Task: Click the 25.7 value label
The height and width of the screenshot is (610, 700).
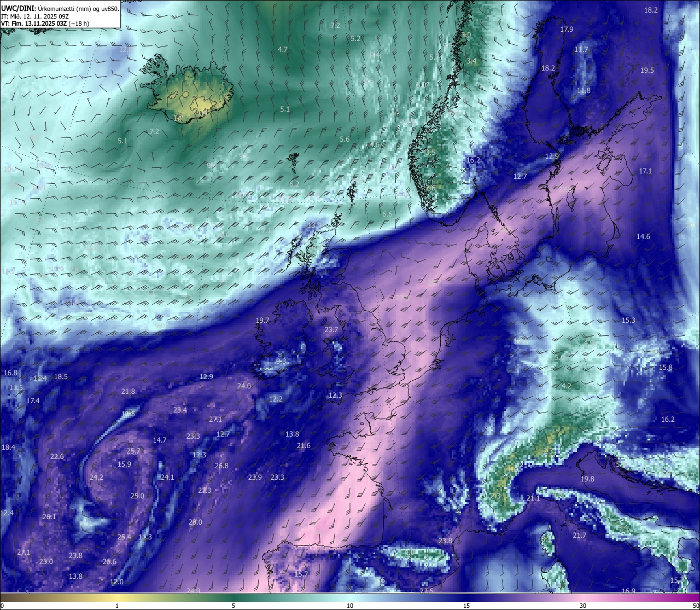Action: tap(133, 451)
